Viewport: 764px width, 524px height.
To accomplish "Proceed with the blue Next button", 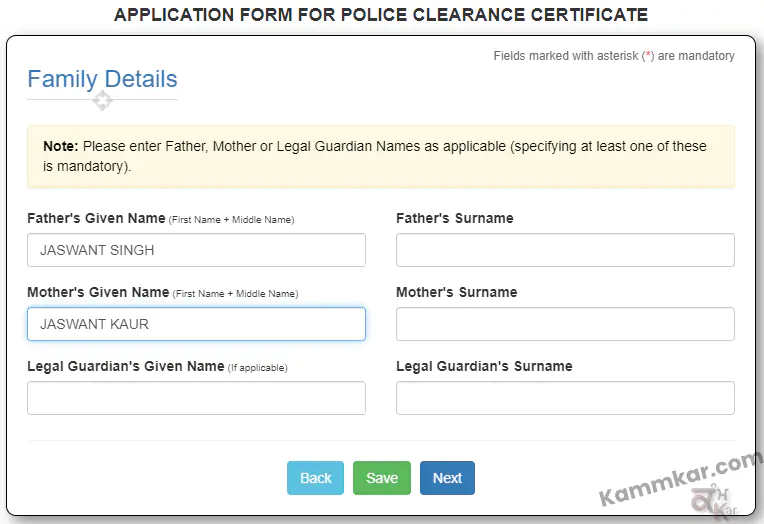I will tap(447, 478).
